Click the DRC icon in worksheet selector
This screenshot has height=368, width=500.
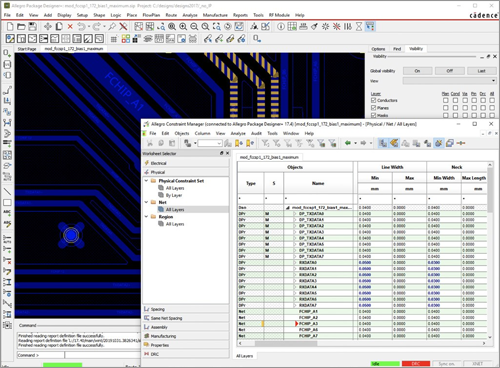tap(147, 354)
